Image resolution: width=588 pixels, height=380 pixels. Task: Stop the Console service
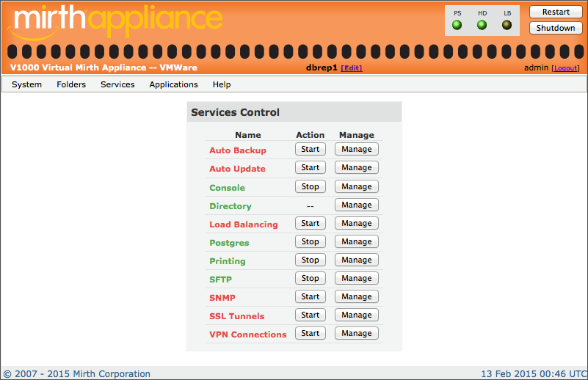[x=310, y=186]
